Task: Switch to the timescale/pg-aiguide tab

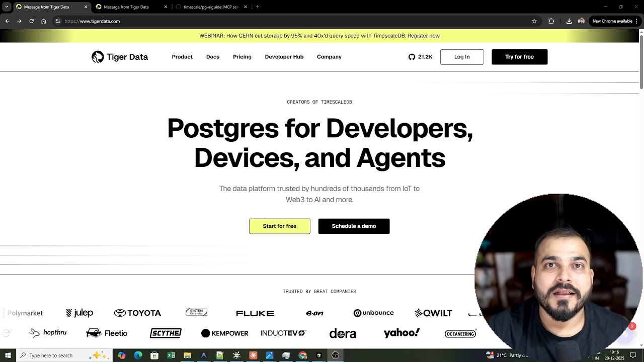Action: click(x=210, y=7)
